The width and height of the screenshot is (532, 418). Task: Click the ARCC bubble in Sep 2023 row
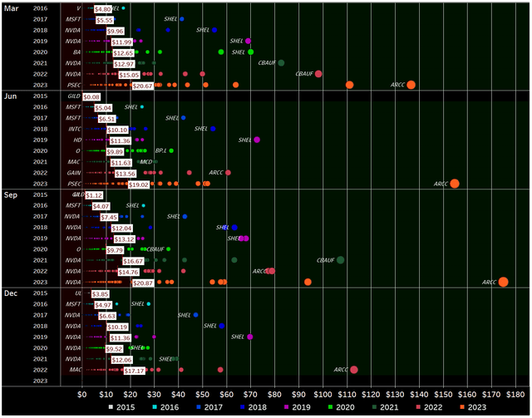coord(503,282)
